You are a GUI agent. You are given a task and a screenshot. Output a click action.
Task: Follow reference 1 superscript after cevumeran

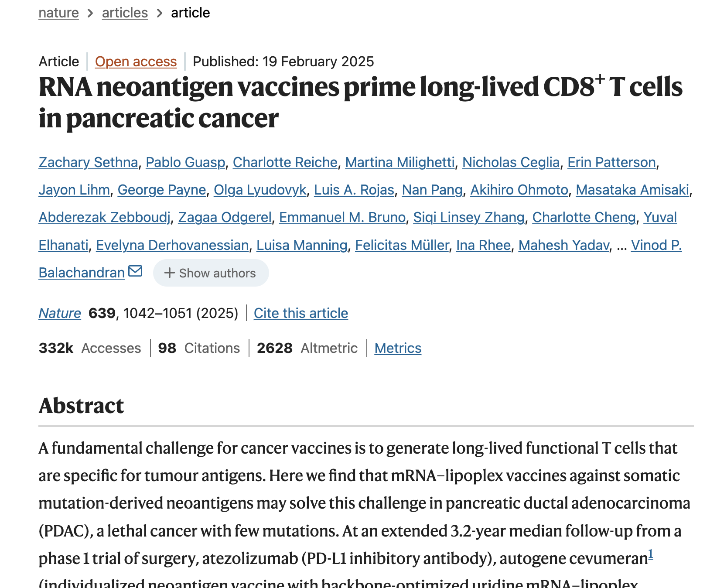point(650,554)
